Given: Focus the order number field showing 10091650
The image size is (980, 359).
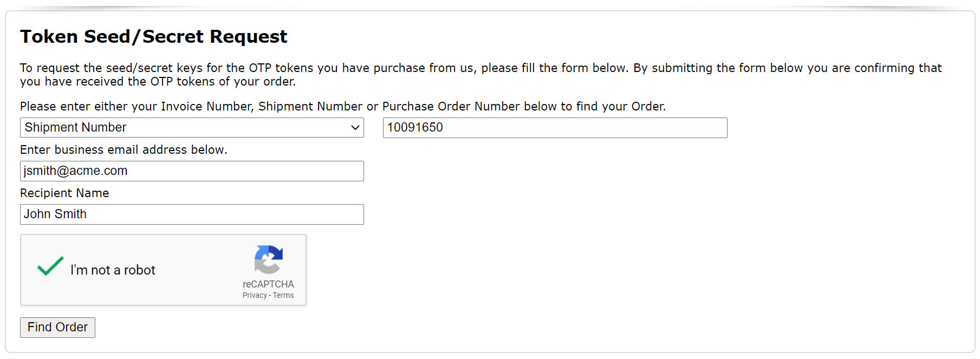Looking at the screenshot, I should (555, 128).
